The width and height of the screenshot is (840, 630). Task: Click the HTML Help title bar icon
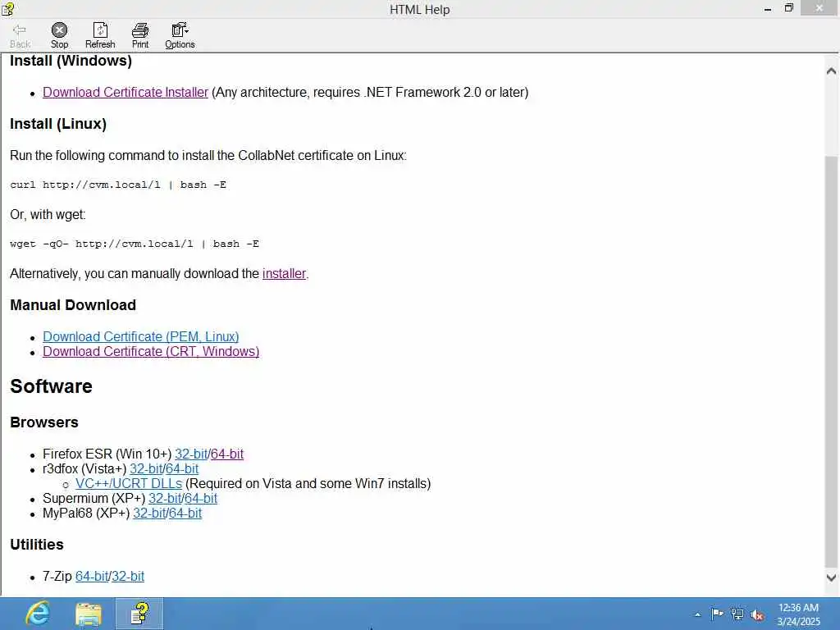(7, 8)
